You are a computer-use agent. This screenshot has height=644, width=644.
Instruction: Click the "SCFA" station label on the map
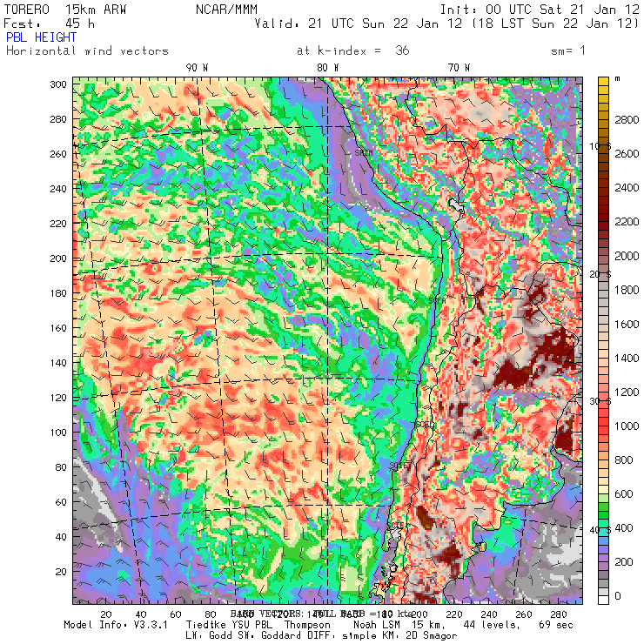[437, 301]
